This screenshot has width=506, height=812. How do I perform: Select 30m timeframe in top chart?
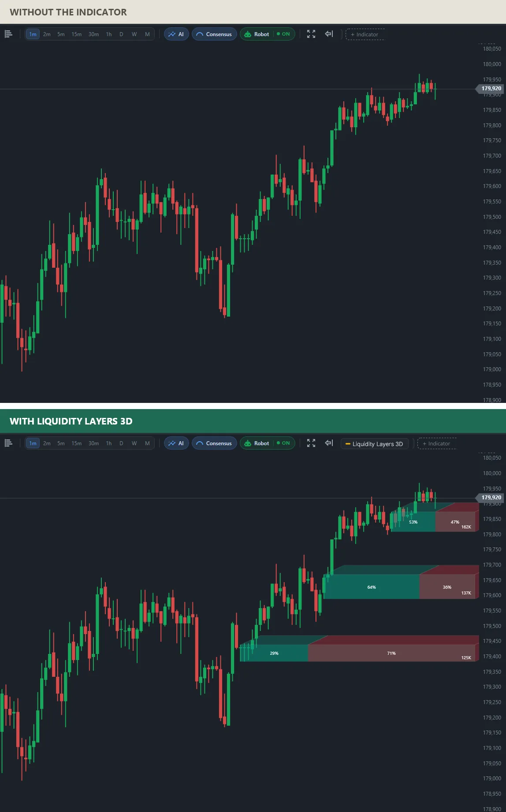[x=93, y=34]
